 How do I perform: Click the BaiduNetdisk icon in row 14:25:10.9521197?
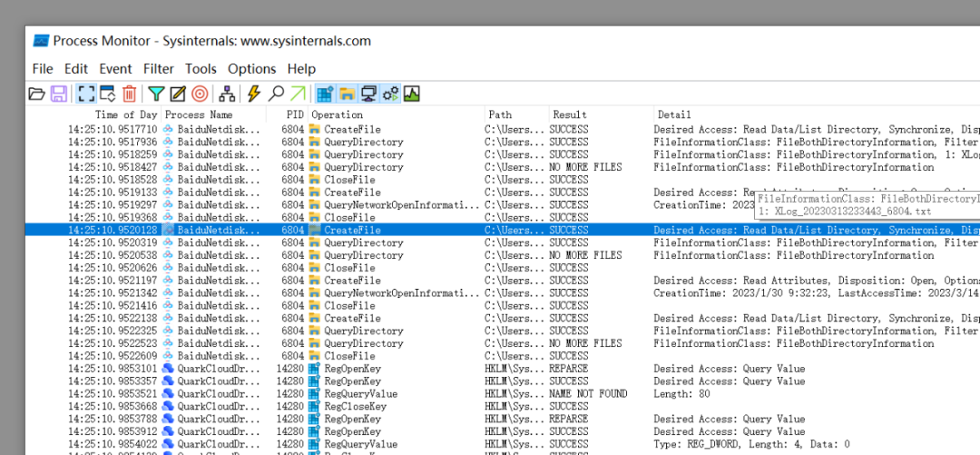coord(168,281)
